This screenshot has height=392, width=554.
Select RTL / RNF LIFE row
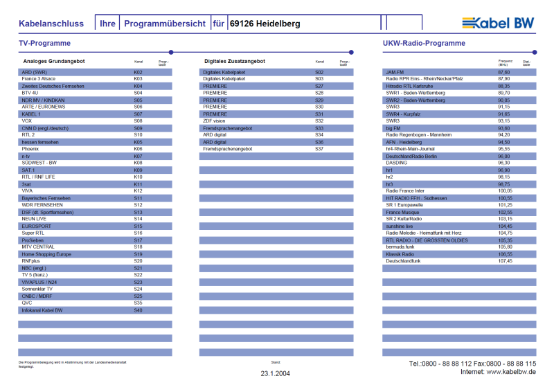coord(95,177)
